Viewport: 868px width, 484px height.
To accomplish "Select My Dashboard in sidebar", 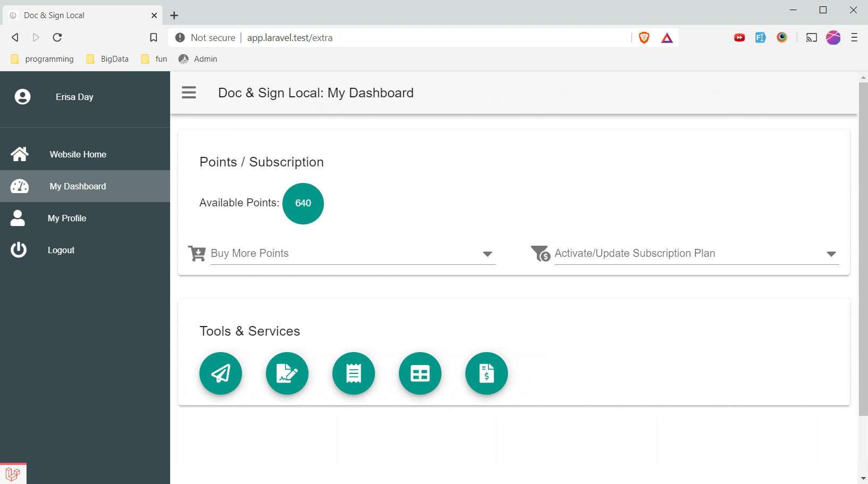I will (x=85, y=186).
